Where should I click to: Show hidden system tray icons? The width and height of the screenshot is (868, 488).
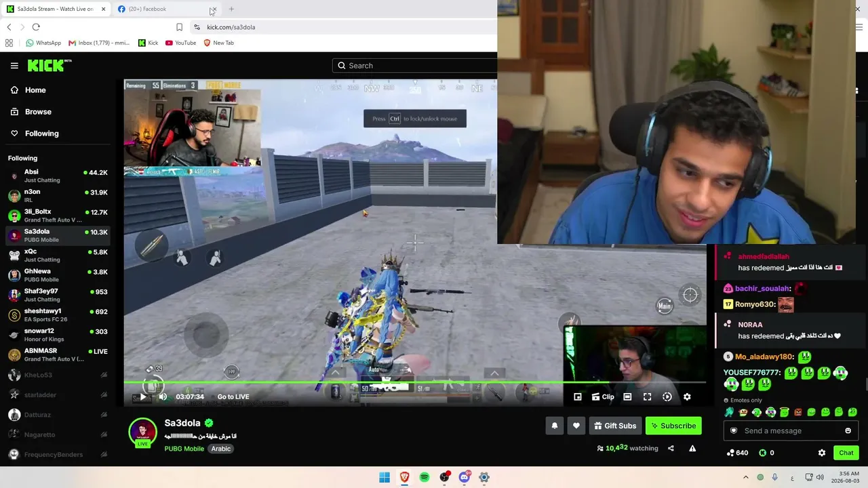point(746,478)
